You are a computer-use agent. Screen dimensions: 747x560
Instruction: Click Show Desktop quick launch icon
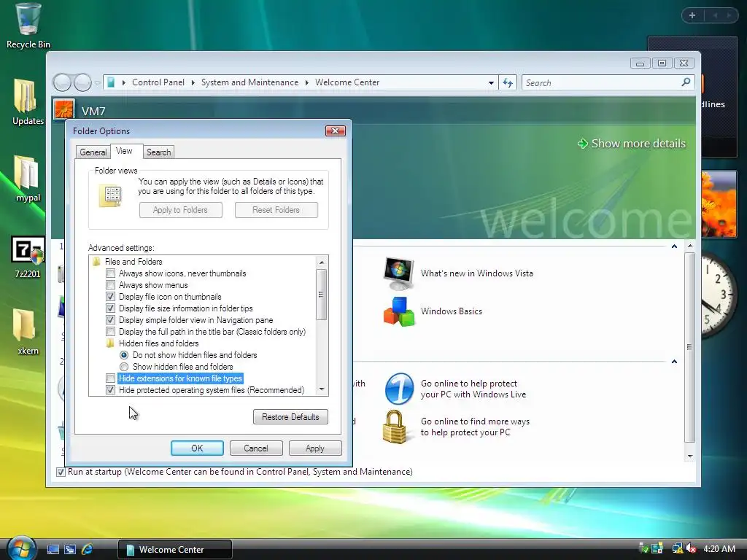click(x=53, y=550)
